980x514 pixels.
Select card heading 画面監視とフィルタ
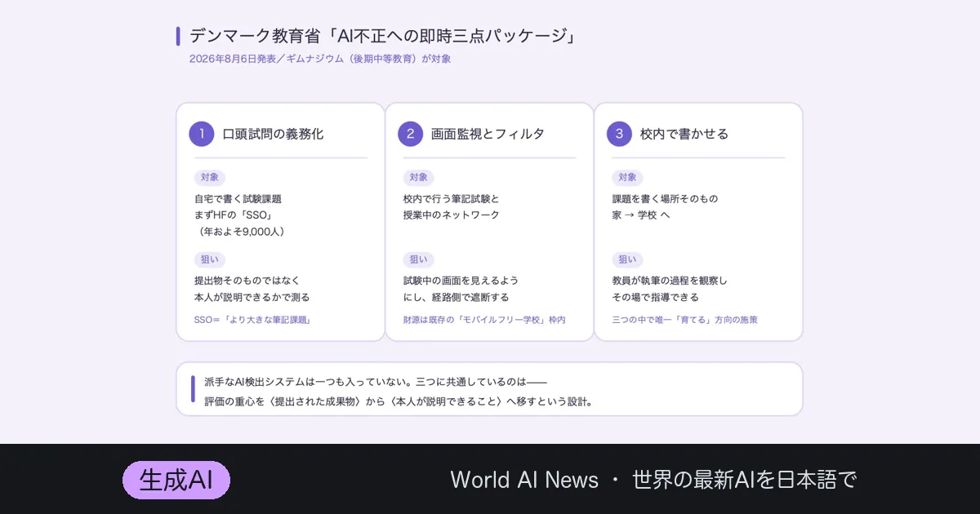(x=488, y=134)
